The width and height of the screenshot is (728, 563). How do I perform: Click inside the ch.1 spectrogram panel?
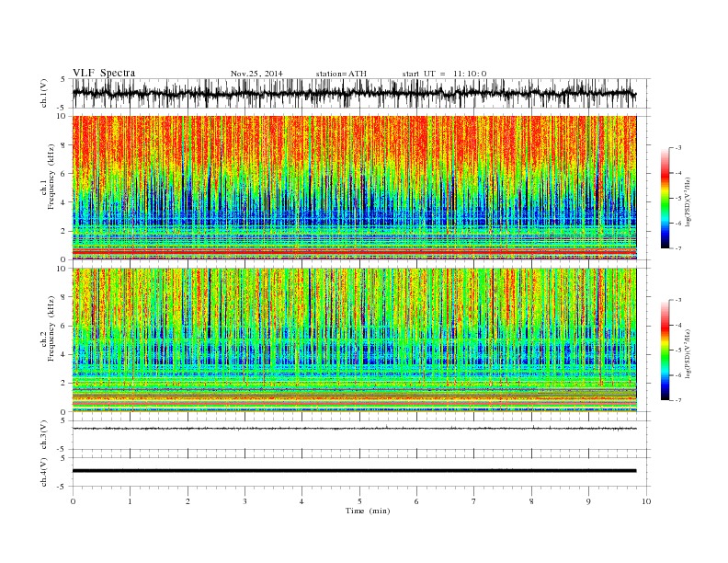coord(354,188)
